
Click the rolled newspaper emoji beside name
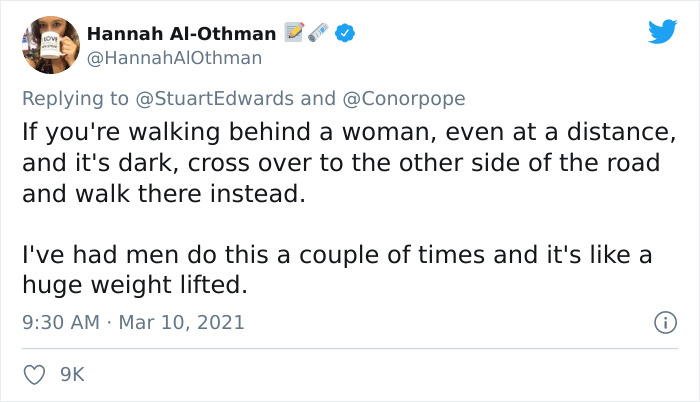click(x=319, y=33)
